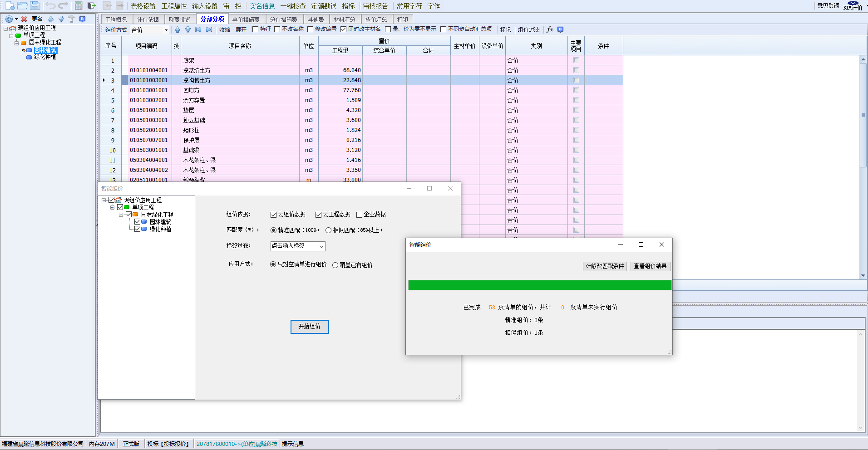Jump to first record icon
This screenshot has width=868, height=450.
tap(198, 29)
